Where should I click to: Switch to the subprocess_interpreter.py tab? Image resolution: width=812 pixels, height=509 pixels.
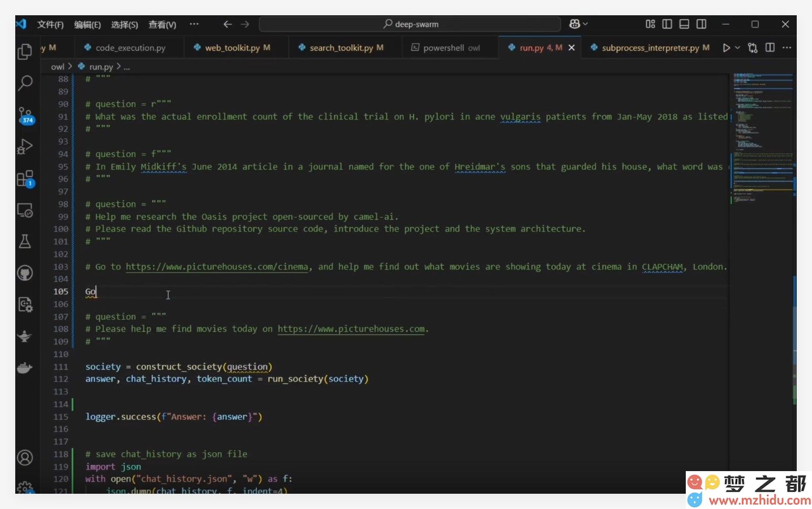(649, 48)
